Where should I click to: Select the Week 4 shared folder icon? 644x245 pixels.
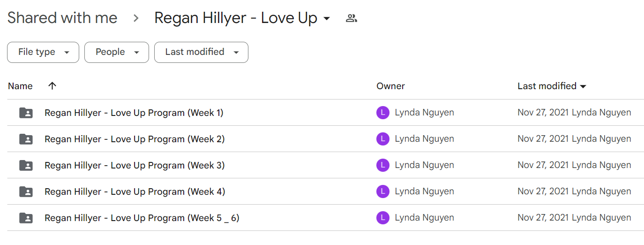tap(26, 191)
